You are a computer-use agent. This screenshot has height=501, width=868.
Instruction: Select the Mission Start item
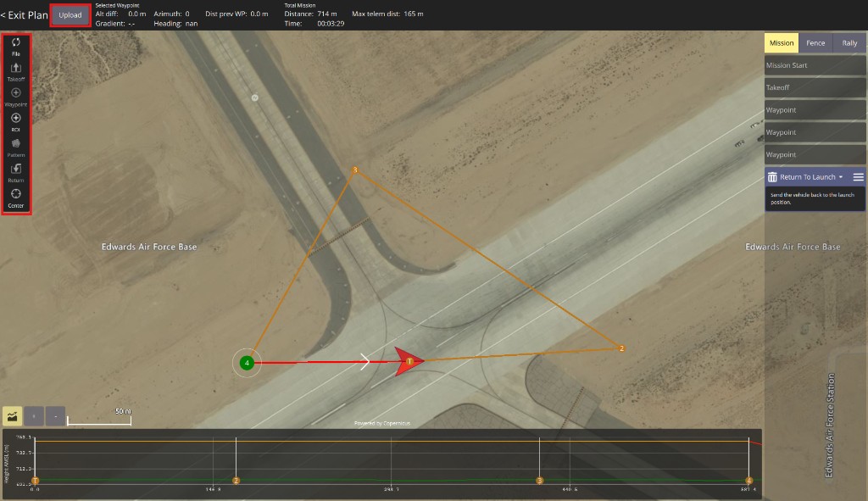tap(815, 65)
